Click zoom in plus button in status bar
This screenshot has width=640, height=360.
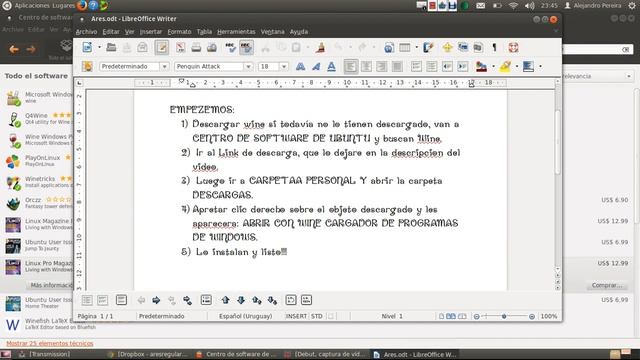(x=531, y=316)
